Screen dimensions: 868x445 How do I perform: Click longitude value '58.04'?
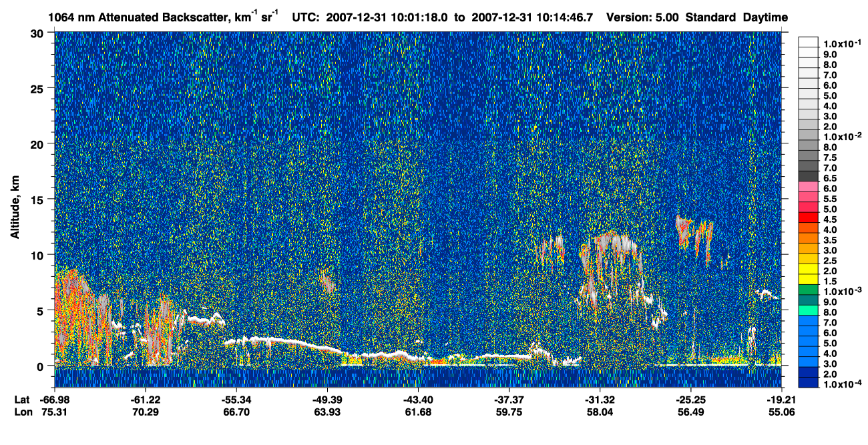[x=600, y=412]
